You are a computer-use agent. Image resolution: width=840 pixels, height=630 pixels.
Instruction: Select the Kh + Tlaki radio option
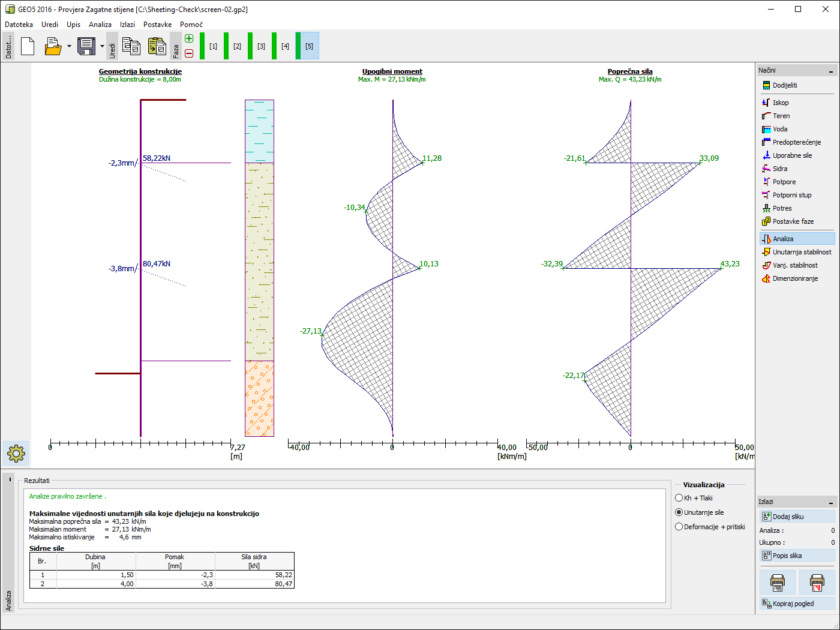(x=679, y=498)
